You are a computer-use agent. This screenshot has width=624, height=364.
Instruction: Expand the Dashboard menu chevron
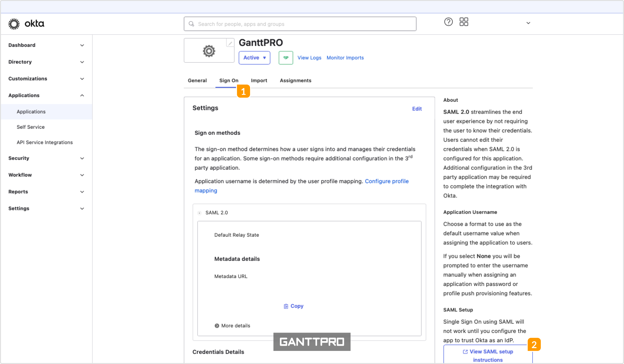point(82,45)
